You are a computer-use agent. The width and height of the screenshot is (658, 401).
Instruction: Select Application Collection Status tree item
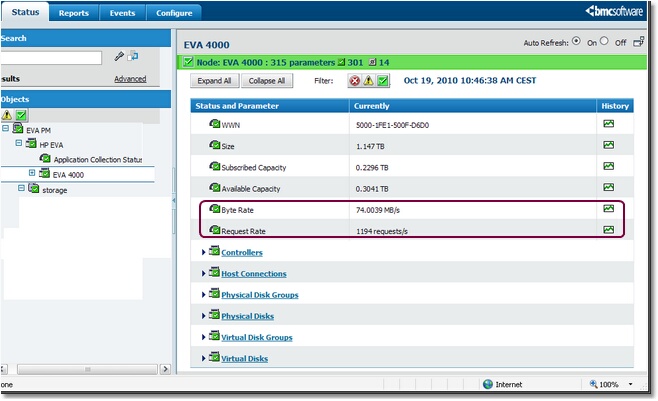[98, 160]
